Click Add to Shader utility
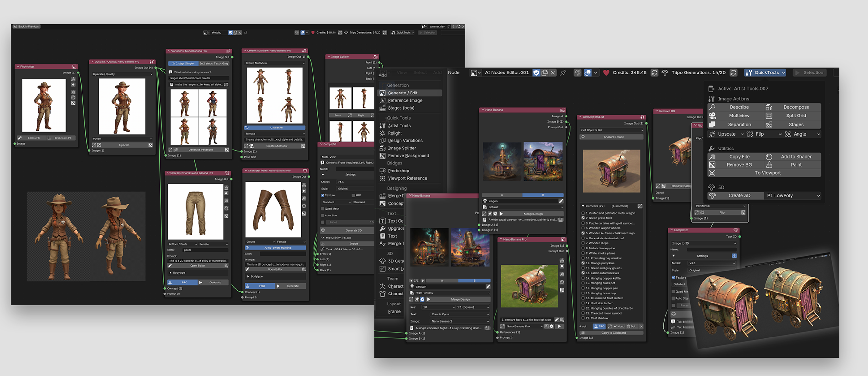Screen dimensions: 868x376 point(793,157)
